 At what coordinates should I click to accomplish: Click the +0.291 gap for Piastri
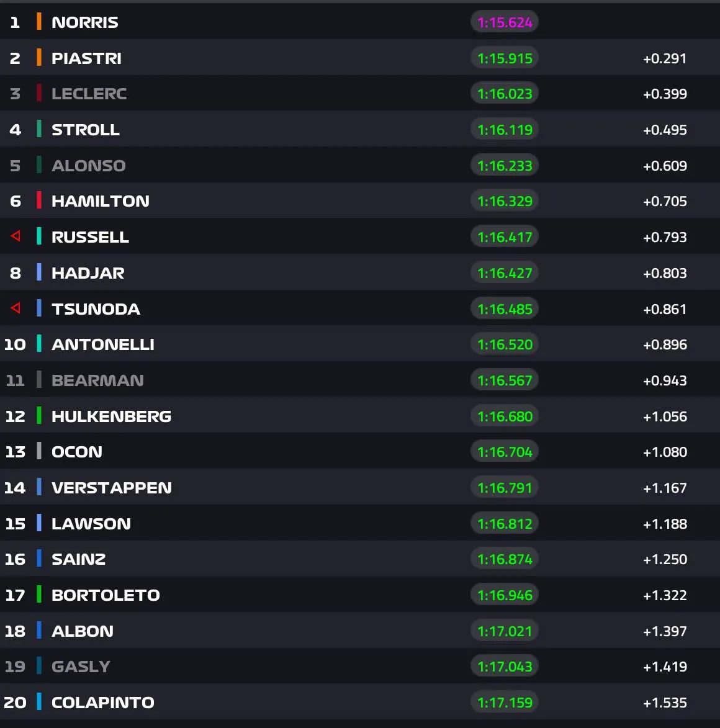click(x=665, y=58)
